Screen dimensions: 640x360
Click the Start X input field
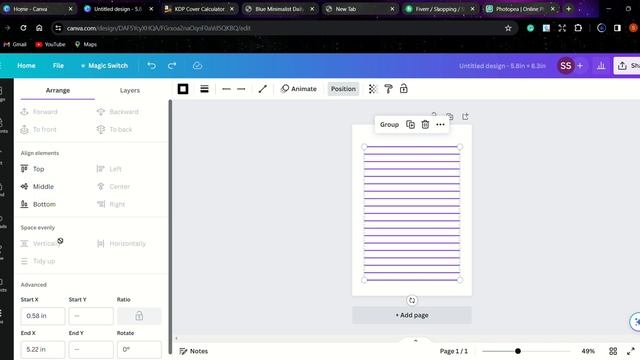[x=43, y=316]
